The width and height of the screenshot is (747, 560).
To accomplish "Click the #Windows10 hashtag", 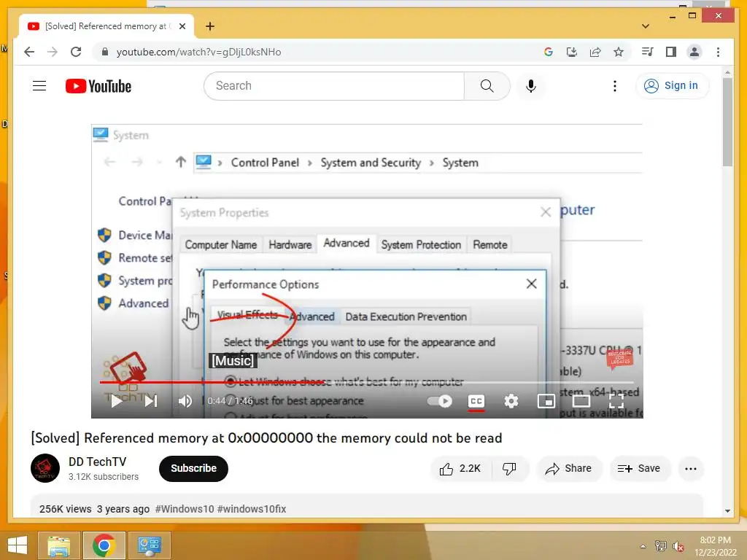I will pos(185,509).
